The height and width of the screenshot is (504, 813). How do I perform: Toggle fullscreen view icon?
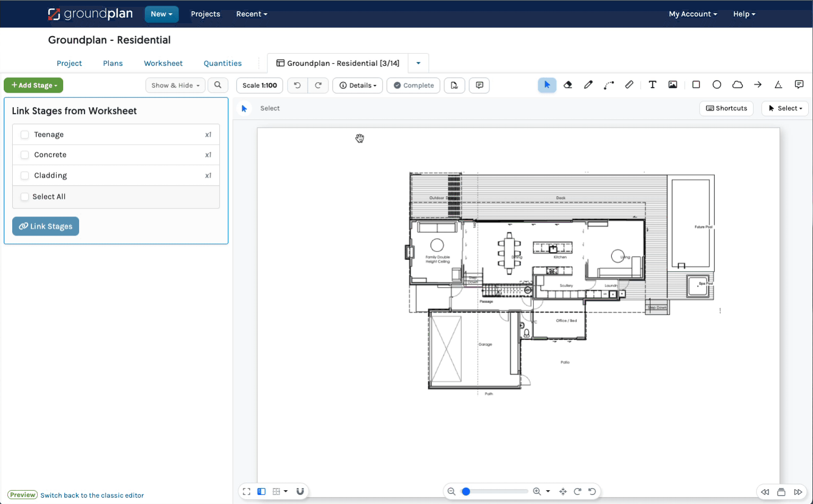pyautogui.click(x=247, y=492)
